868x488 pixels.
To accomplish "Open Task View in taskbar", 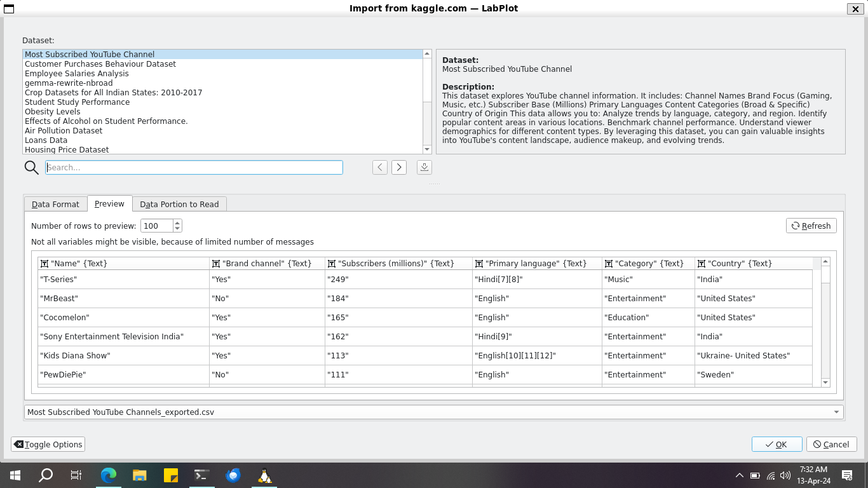I will [x=76, y=475].
